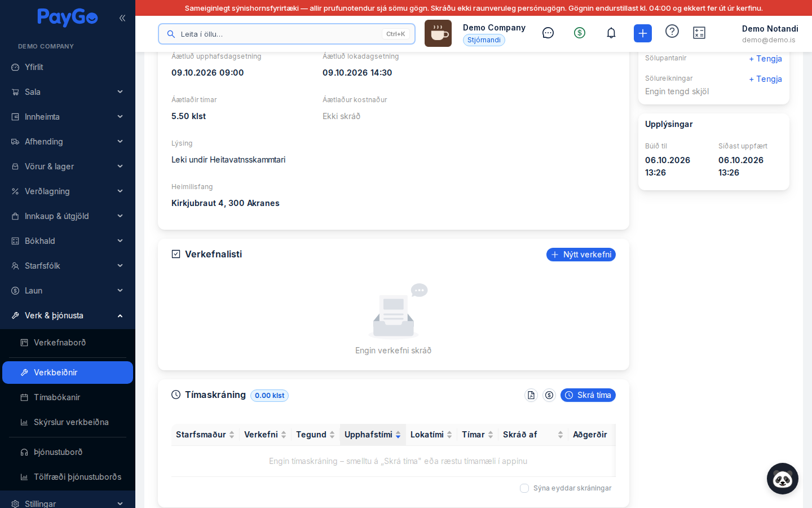Open Þjónustuborð in the sidebar
812x508 pixels.
click(x=68, y=452)
